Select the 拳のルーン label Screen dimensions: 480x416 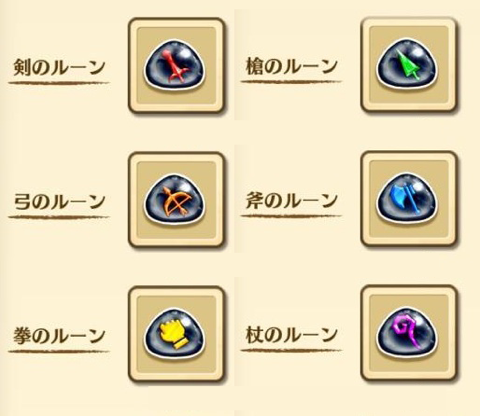59,336
